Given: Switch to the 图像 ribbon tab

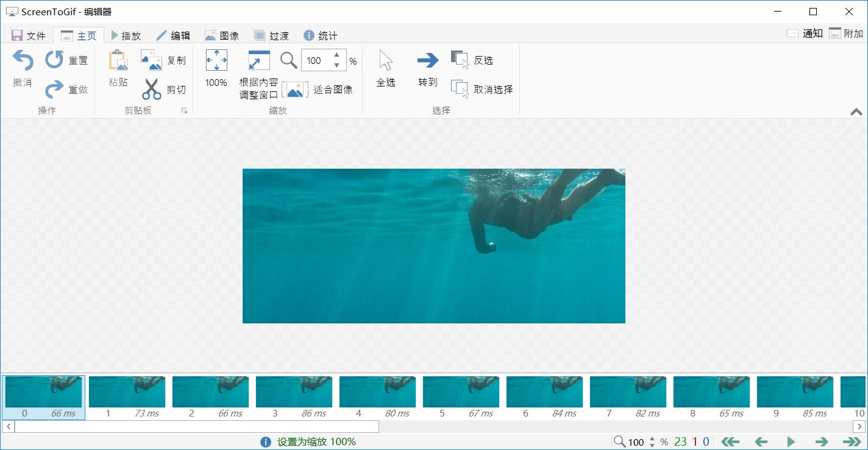Looking at the screenshot, I should pos(222,35).
